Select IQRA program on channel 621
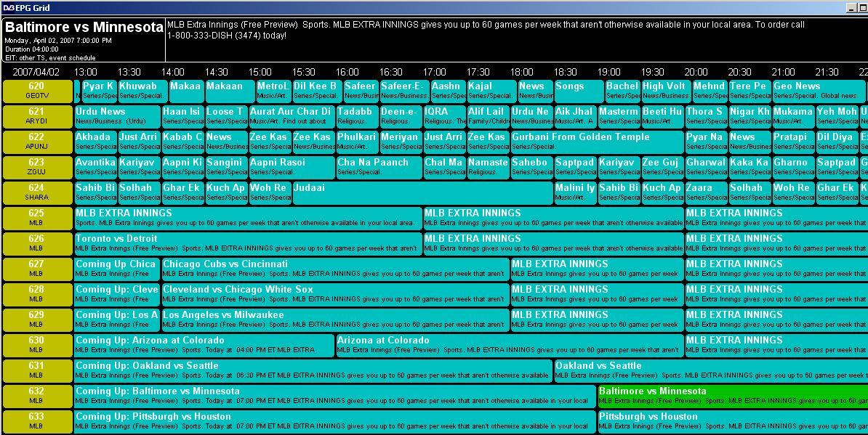The width and height of the screenshot is (868, 435). [x=444, y=117]
